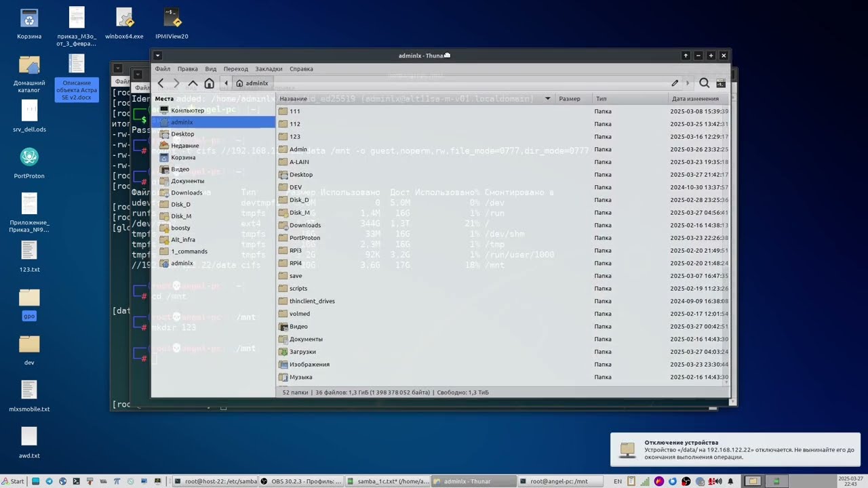868x488 pixels.
Task: Open srv_dell.ods on the desktop
Action: click(x=29, y=117)
